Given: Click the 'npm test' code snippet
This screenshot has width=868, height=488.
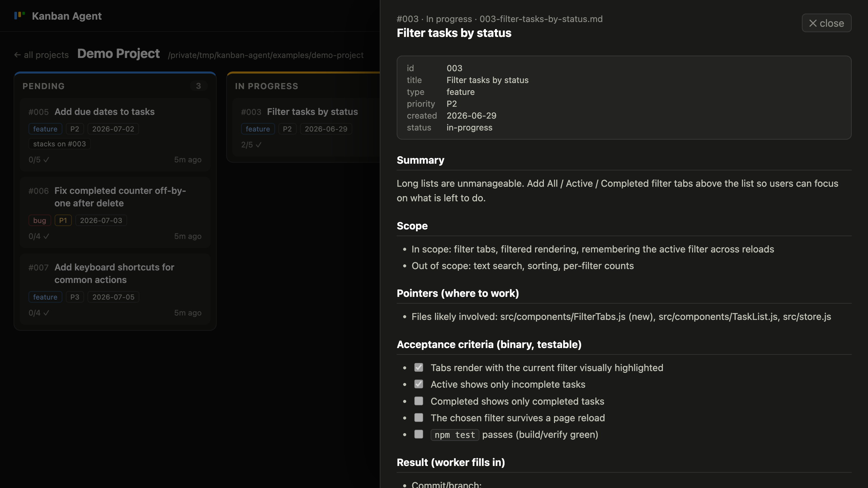Looking at the screenshot, I should tap(455, 435).
